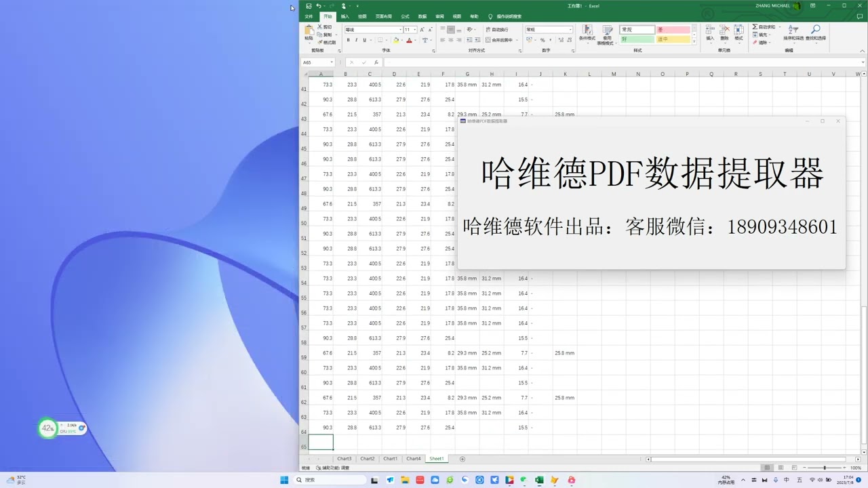Decrease font size with the smaller A icon
Screen dimensions: 868x488
click(430, 30)
